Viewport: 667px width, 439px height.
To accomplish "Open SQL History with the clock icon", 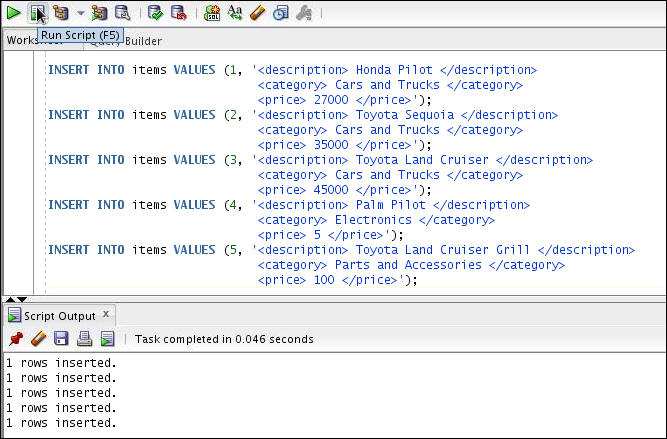I will pyautogui.click(x=281, y=13).
